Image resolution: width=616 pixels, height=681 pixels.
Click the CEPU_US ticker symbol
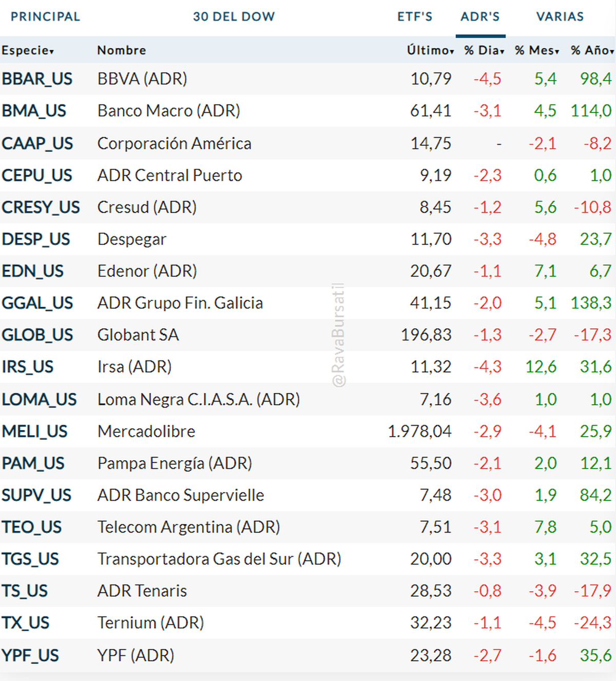36,176
